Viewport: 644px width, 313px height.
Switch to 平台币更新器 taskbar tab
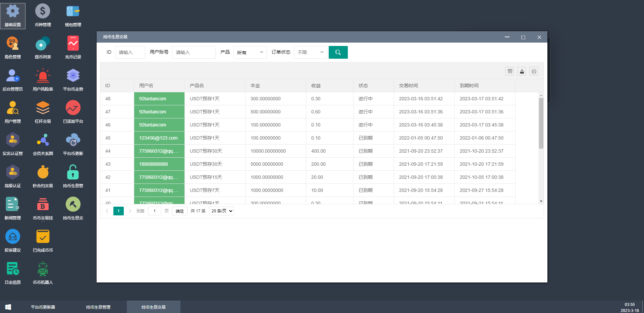(43, 307)
